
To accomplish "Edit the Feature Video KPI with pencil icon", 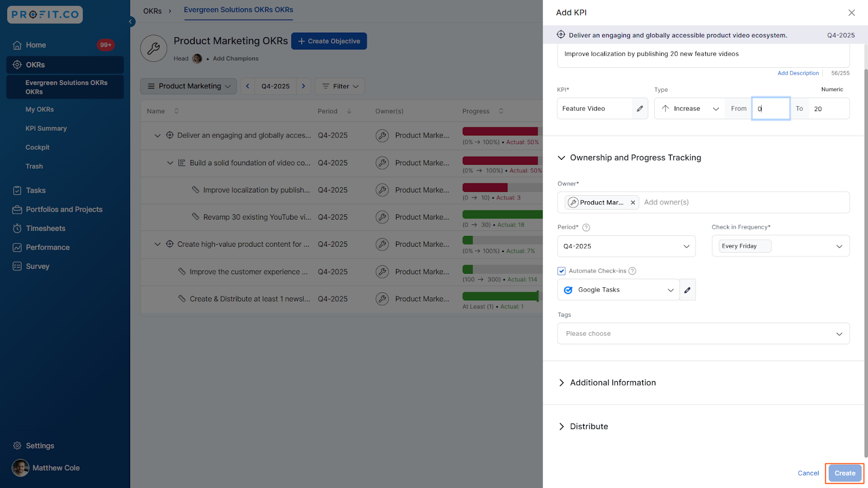I will [x=640, y=108].
